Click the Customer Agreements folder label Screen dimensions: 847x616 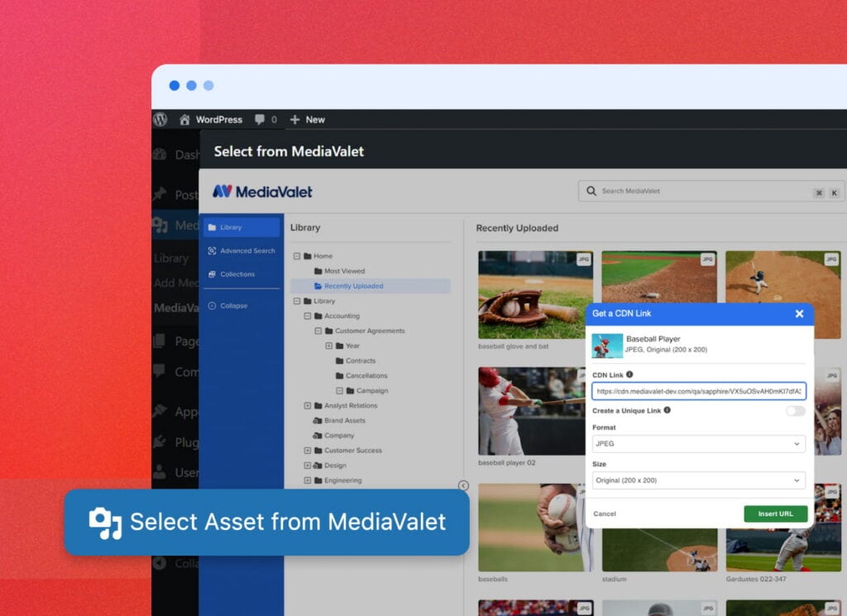370,331
